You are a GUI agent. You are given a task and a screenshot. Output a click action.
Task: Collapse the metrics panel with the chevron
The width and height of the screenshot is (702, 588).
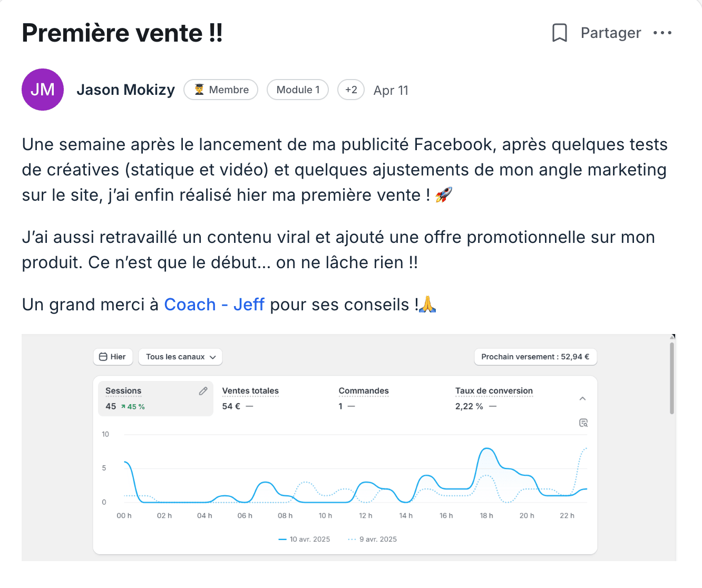pyautogui.click(x=582, y=398)
